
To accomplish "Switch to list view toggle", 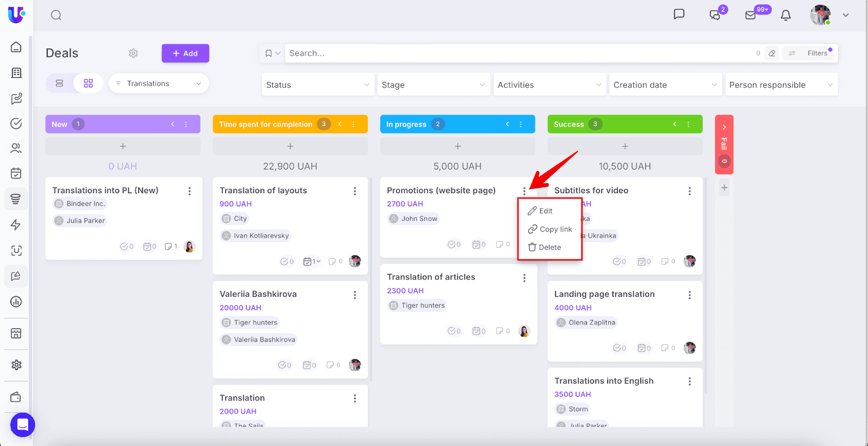I will click(x=60, y=84).
